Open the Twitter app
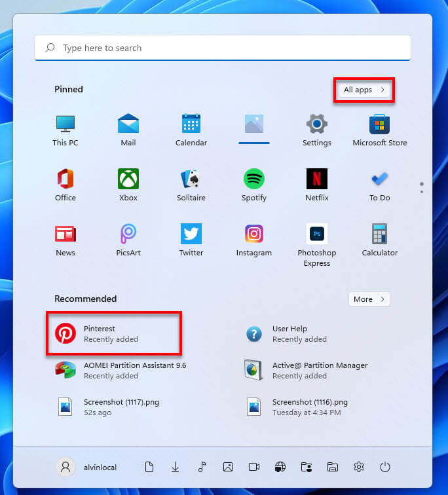 coord(191,240)
